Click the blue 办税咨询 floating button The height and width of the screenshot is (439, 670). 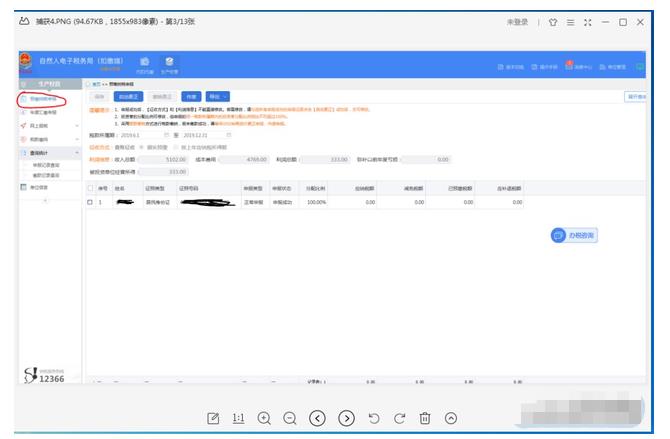573,235
